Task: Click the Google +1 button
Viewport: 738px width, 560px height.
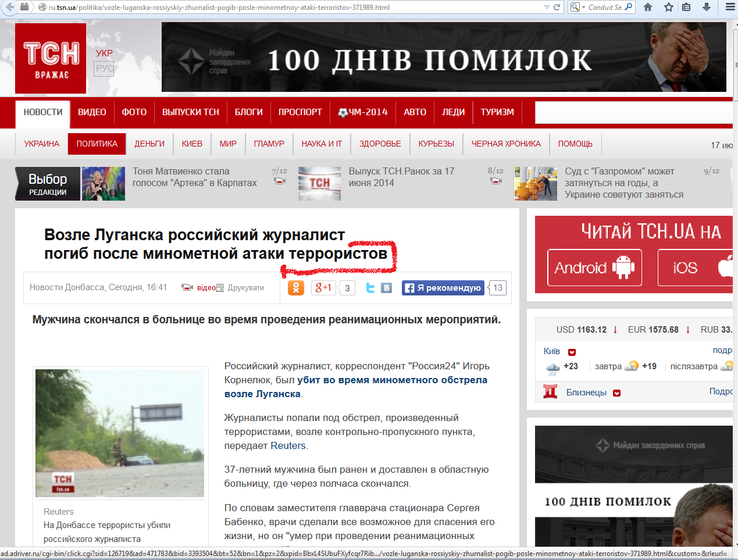Action: (x=323, y=287)
